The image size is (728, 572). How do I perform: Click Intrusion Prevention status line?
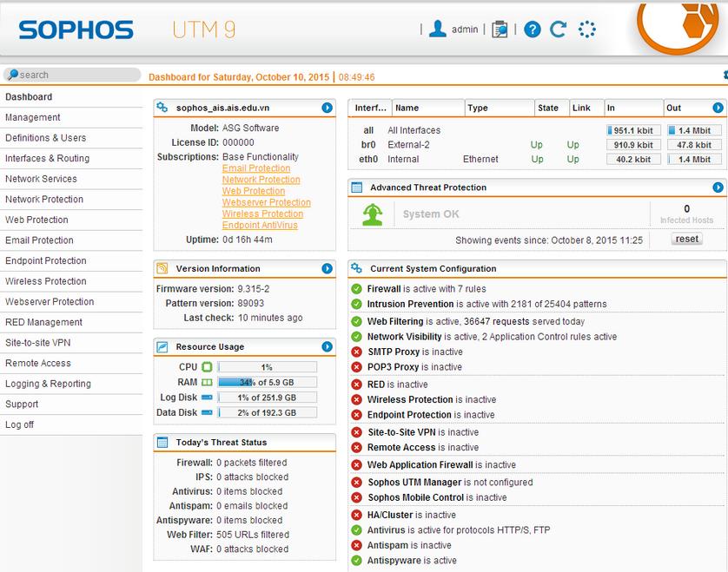coord(486,304)
